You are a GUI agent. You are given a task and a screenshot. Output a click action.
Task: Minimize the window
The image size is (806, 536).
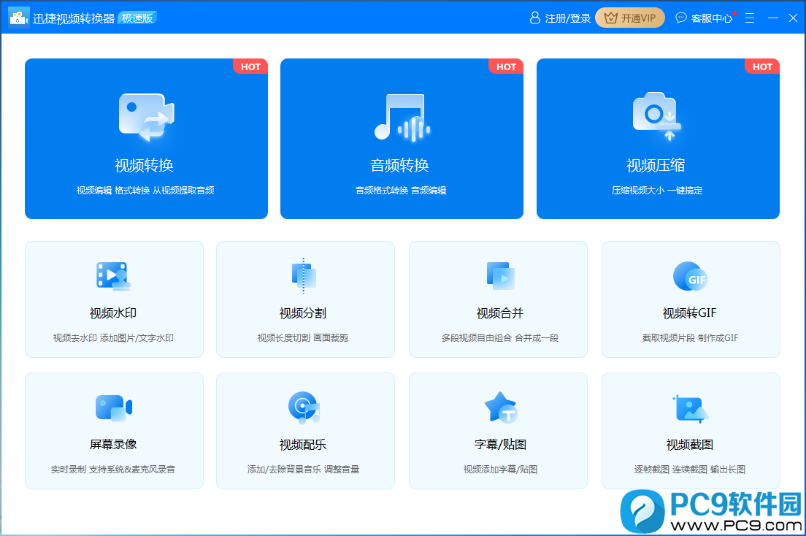click(773, 18)
